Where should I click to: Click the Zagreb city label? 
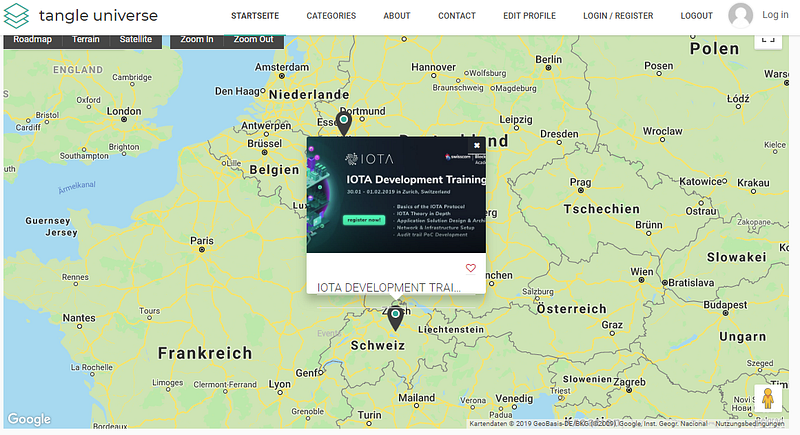(x=629, y=382)
